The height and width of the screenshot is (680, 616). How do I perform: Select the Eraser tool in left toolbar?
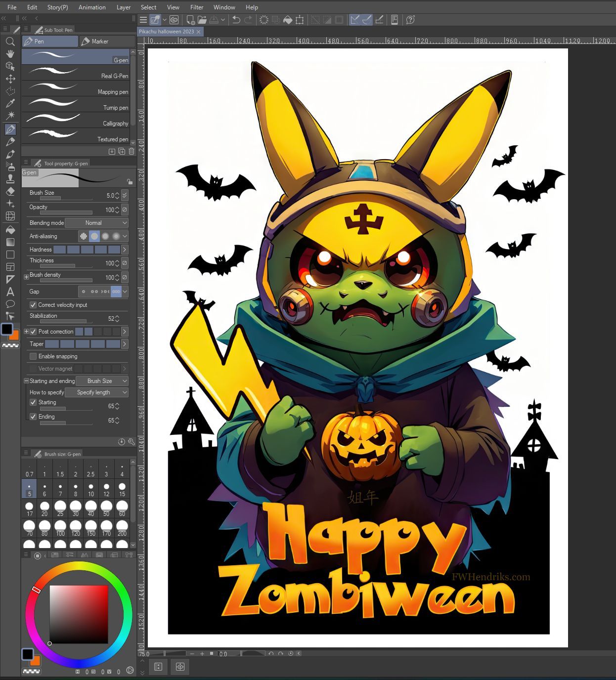pos(10,191)
